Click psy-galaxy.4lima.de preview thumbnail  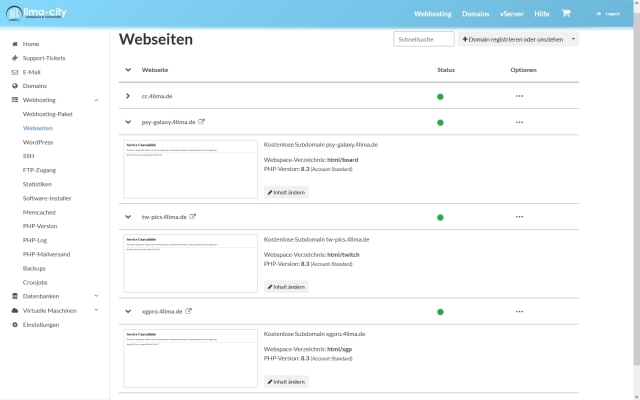[x=191, y=169]
